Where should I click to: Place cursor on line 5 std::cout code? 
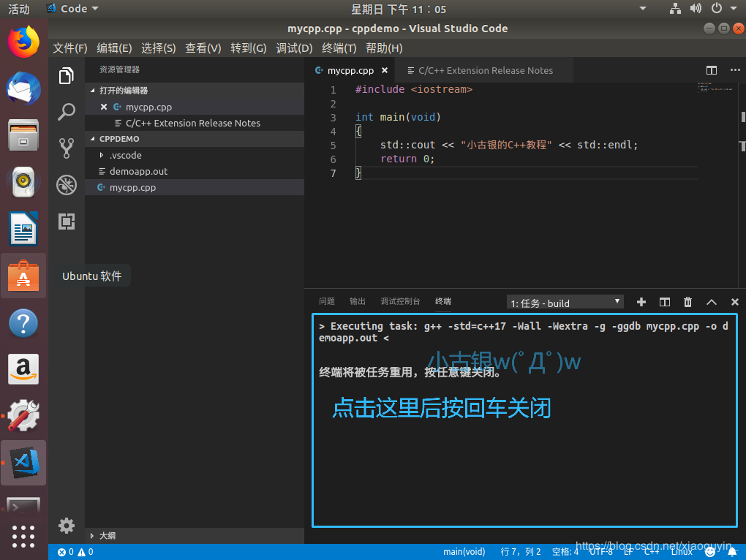[508, 145]
